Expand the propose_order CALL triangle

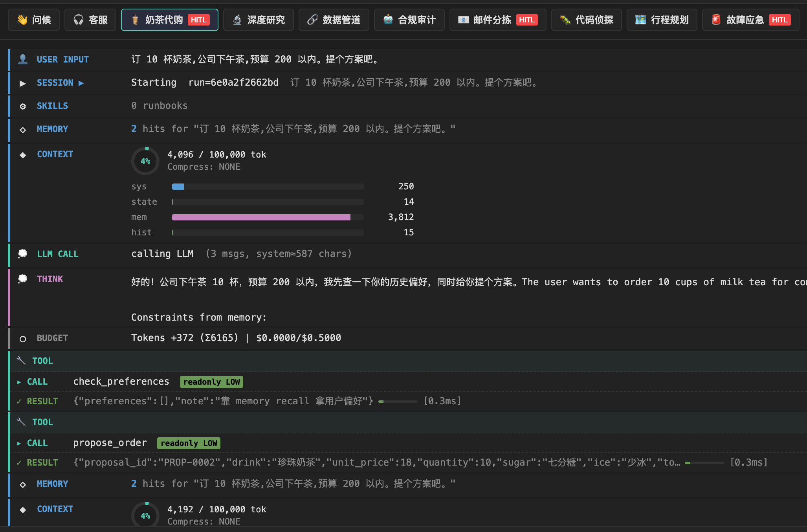(x=19, y=443)
